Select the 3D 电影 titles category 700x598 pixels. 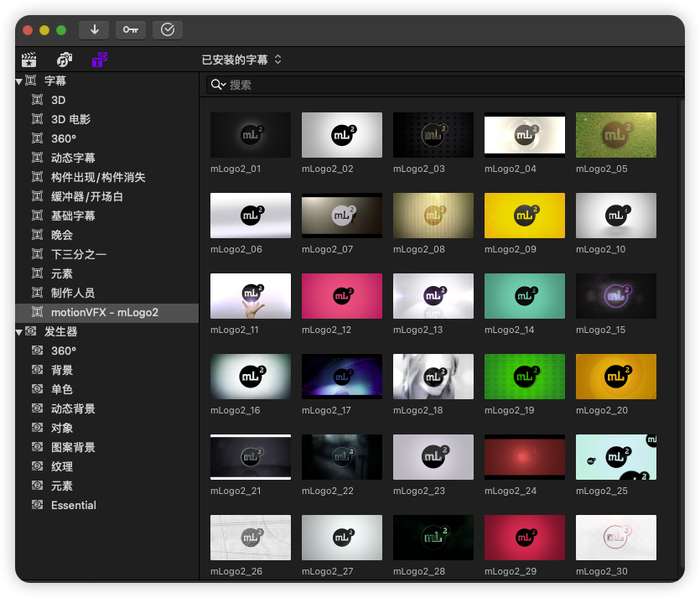click(x=107, y=119)
